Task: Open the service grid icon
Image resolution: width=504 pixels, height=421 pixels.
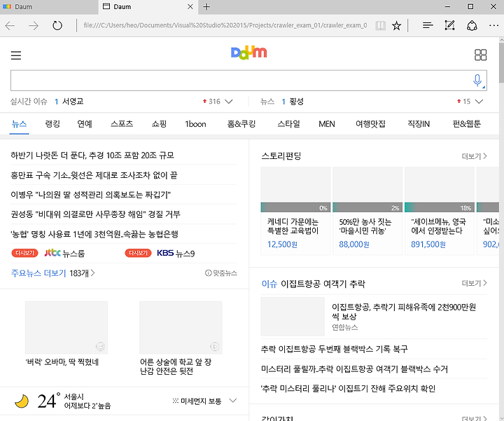Action: click(480, 55)
